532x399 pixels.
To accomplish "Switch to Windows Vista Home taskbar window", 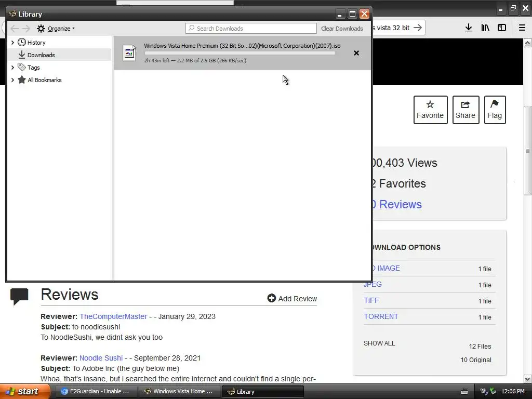I will pyautogui.click(x=179, y=392).
